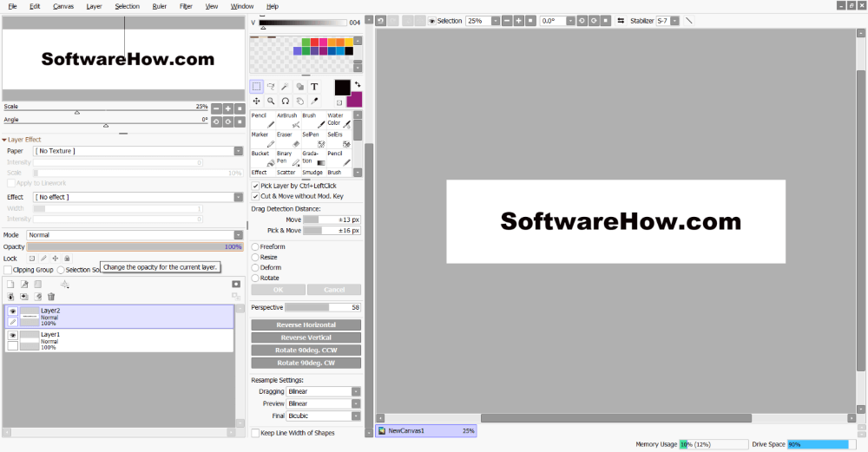868x452 pixels.
Task: Hide Layer1 using its eye icon
Action: point(13,335)
